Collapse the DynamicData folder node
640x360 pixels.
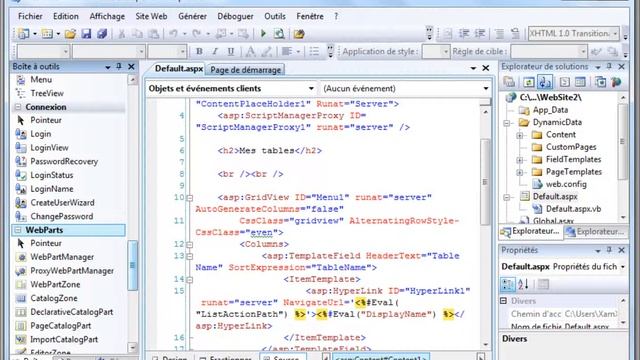coord(507,122)
